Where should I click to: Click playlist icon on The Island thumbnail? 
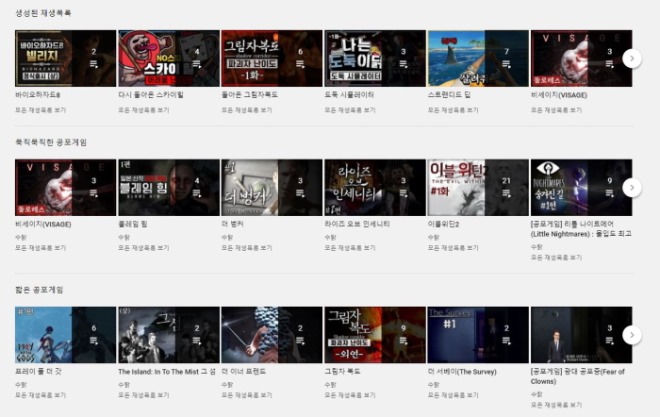point(197,340)
